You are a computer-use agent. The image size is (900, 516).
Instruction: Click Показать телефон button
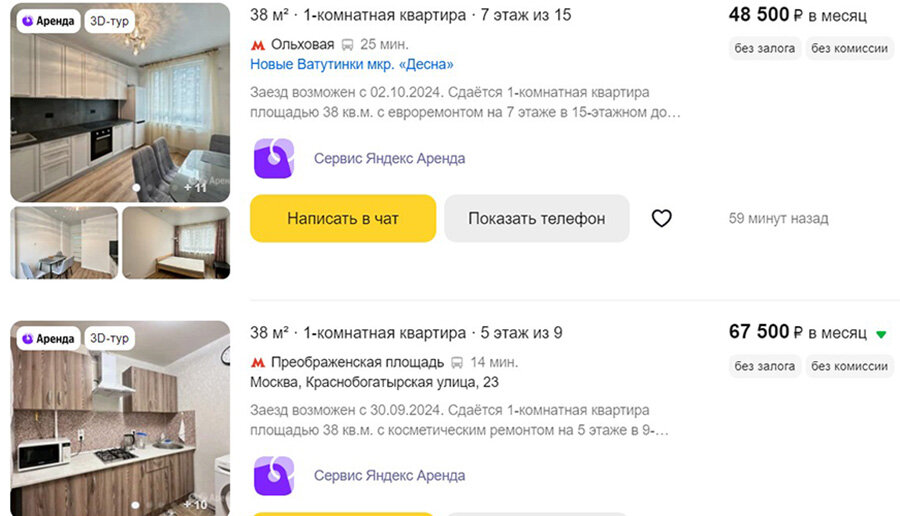[x=537, y=218]
